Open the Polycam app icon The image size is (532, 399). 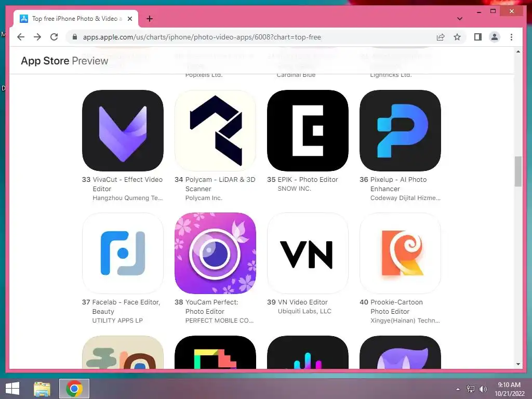[x=215, y=130]
